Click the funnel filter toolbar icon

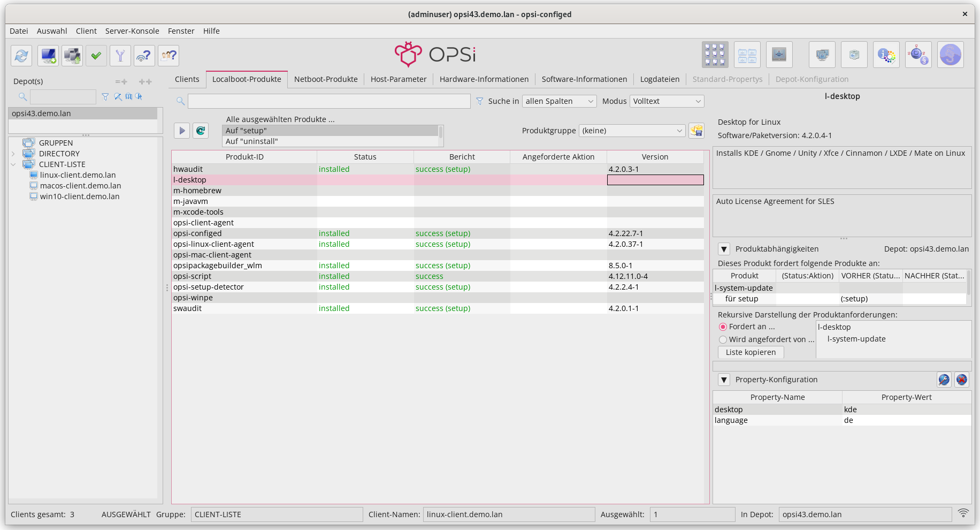point(120,56)
